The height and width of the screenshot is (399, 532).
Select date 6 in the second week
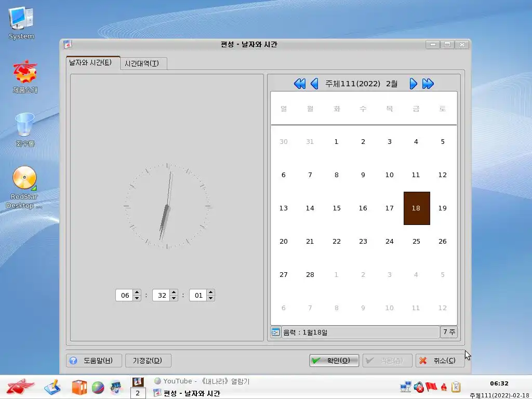(283, 175)
